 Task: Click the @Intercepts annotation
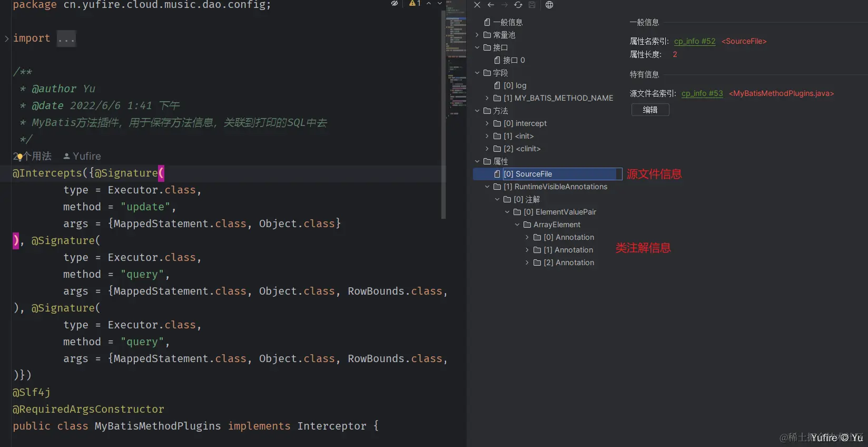tap(47, 173)
